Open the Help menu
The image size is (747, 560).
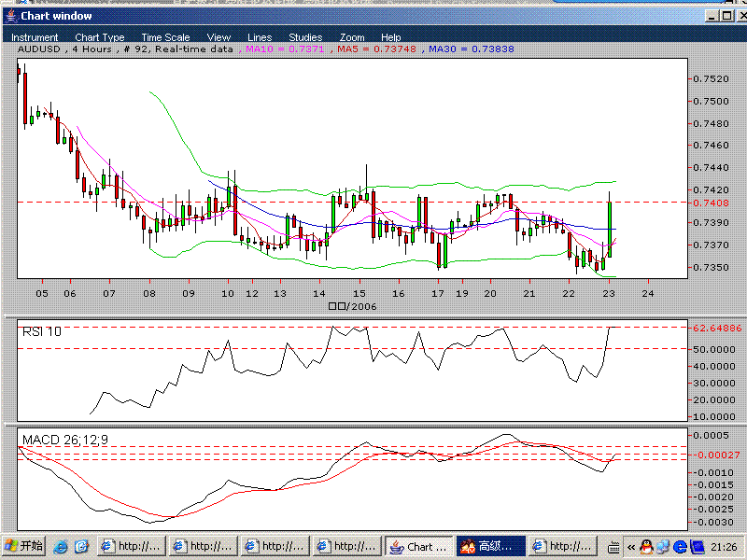390,37
